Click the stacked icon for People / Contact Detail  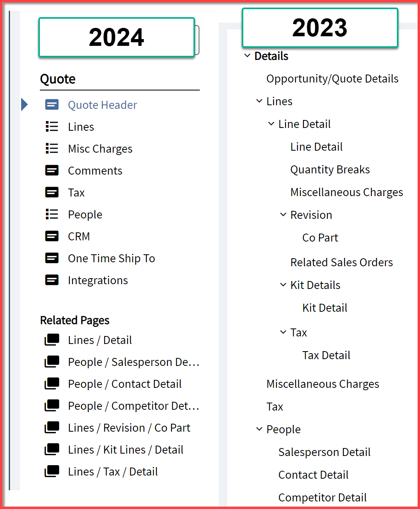(x=52, y=384)
